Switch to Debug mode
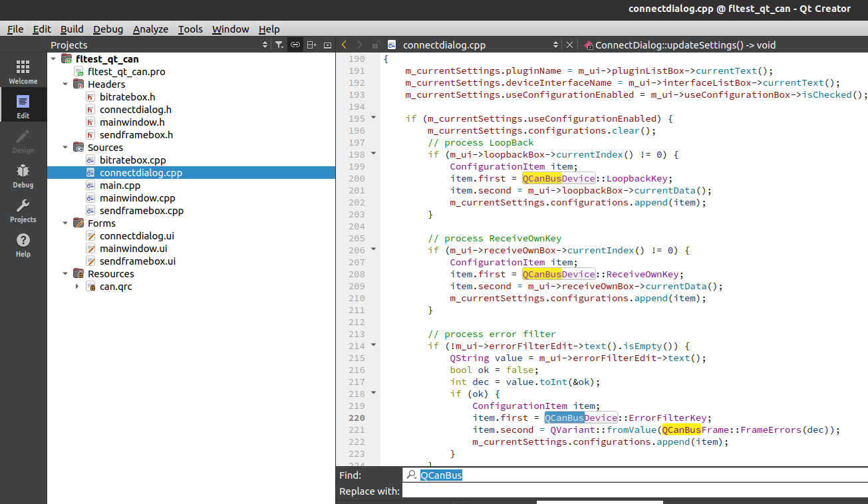The image size is (868, 504). pos(23,176)
